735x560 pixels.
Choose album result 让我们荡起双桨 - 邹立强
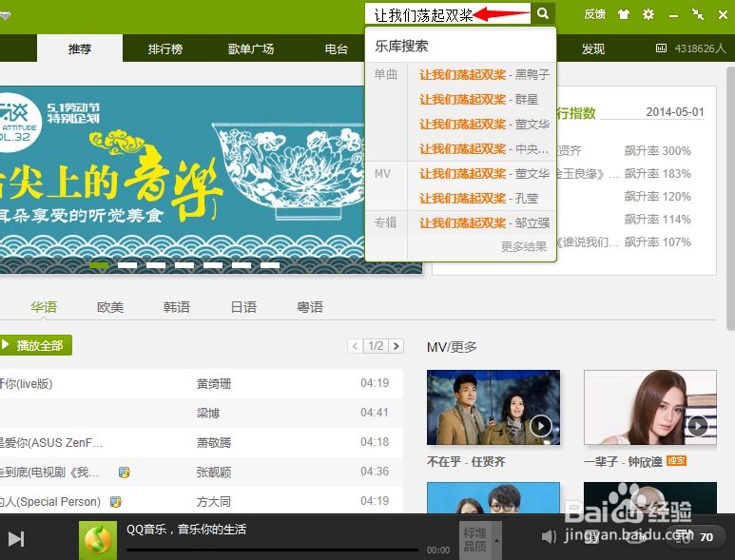[484, 223]
